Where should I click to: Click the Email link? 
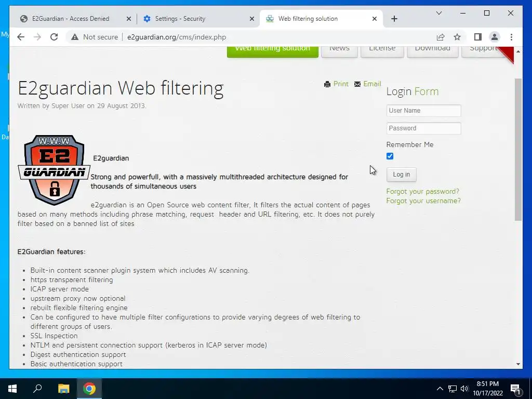pos(372,84)
